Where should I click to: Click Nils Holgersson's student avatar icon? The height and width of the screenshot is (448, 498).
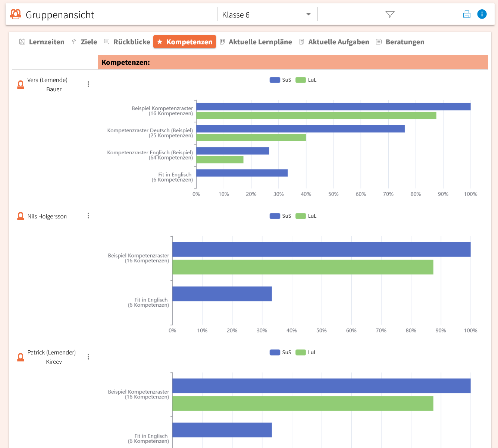[x=21, y=216]
